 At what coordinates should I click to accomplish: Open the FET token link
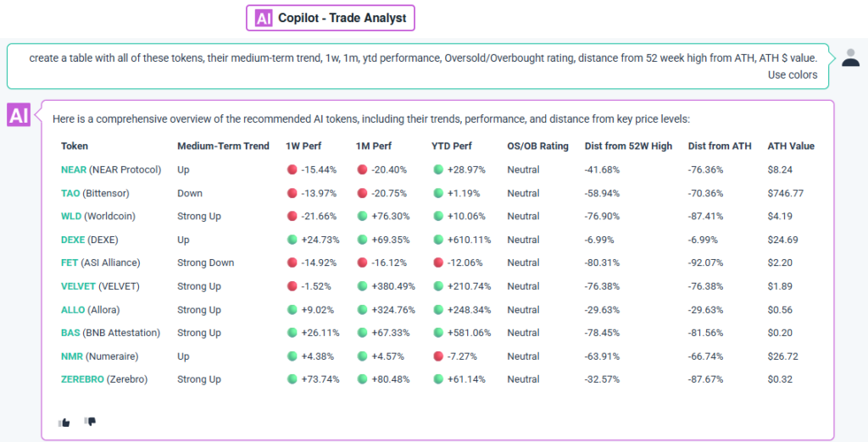(70, 262)
